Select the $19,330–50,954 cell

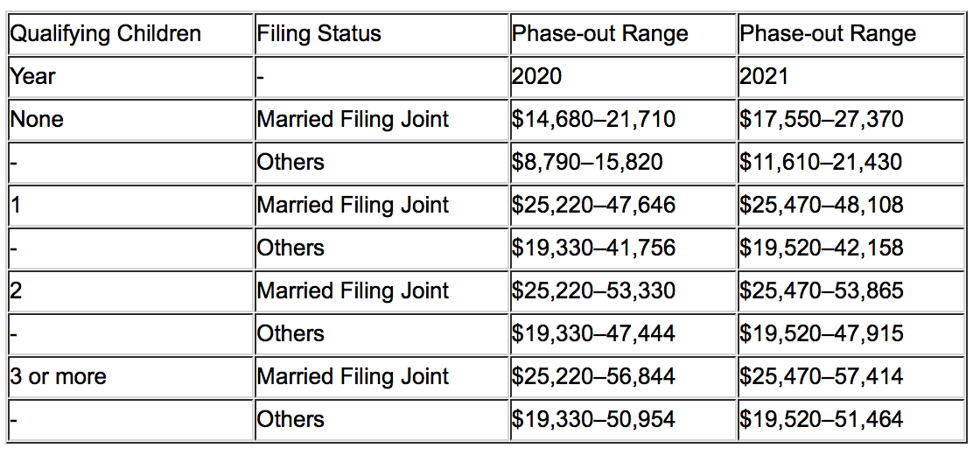pyautogui.click(x=622, y=419)
